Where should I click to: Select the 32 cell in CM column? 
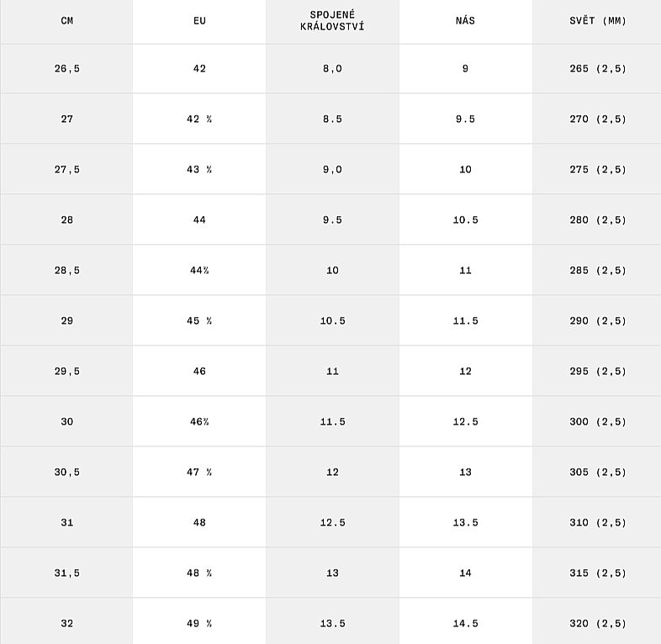[66, 624]
